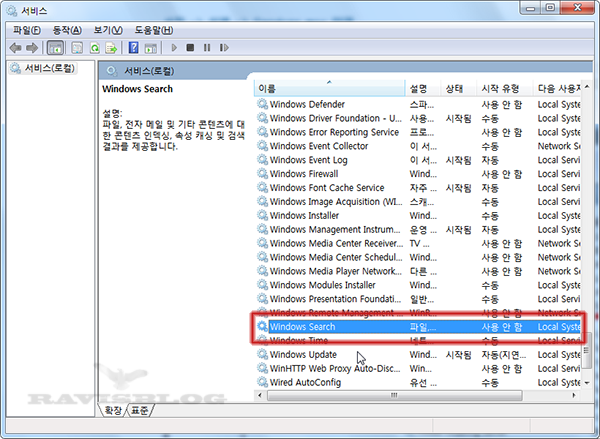The width and height of the screenshot is (600, 439).
Task: Click the vertical scrollbar thumb
Action: [587, 352]
